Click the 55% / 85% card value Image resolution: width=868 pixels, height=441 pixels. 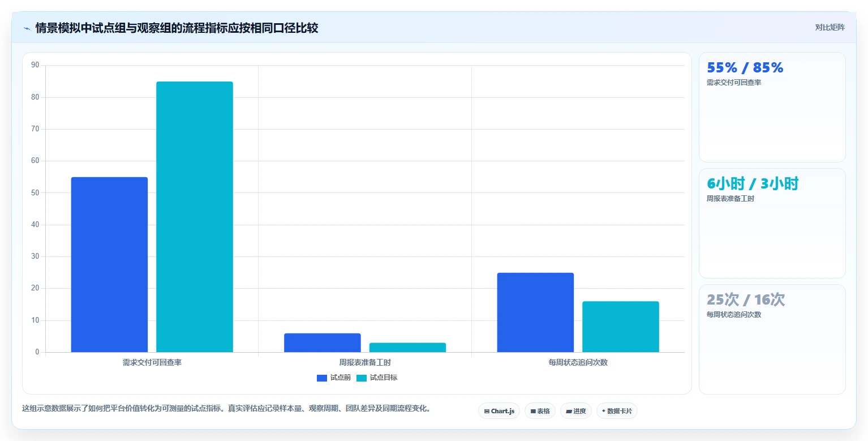coord(745,68)
